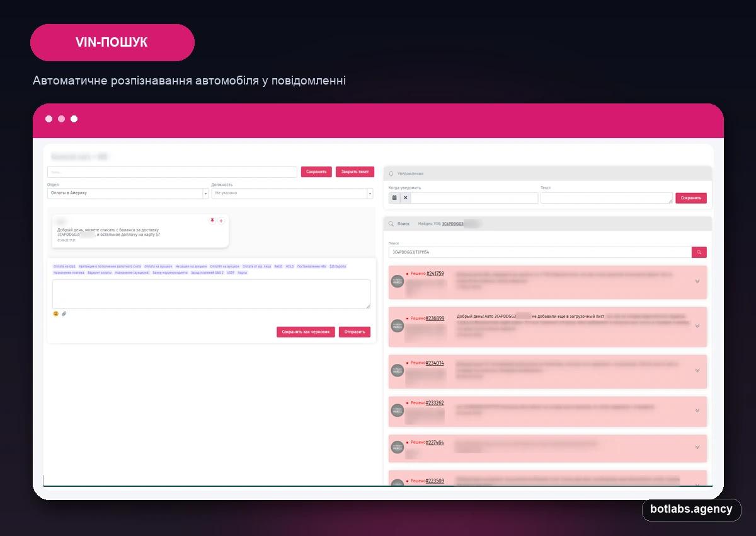Insert the Назначение платежа template tag
756x536 pixels.
pyautogui.click(x=69, y=272)
